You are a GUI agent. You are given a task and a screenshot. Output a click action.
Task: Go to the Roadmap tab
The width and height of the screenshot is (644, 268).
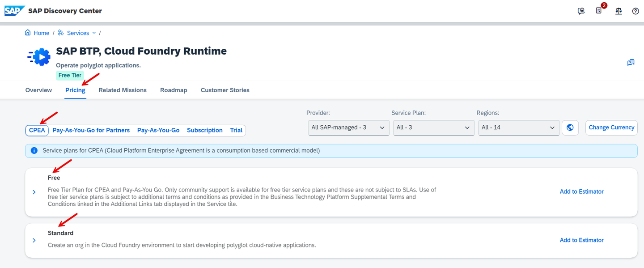click(174, 90)
